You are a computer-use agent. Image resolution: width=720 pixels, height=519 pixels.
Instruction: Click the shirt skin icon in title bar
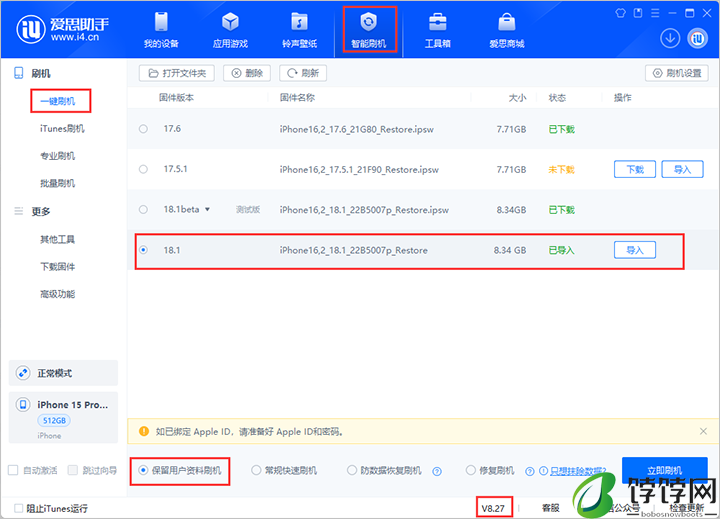pos(620,13)
